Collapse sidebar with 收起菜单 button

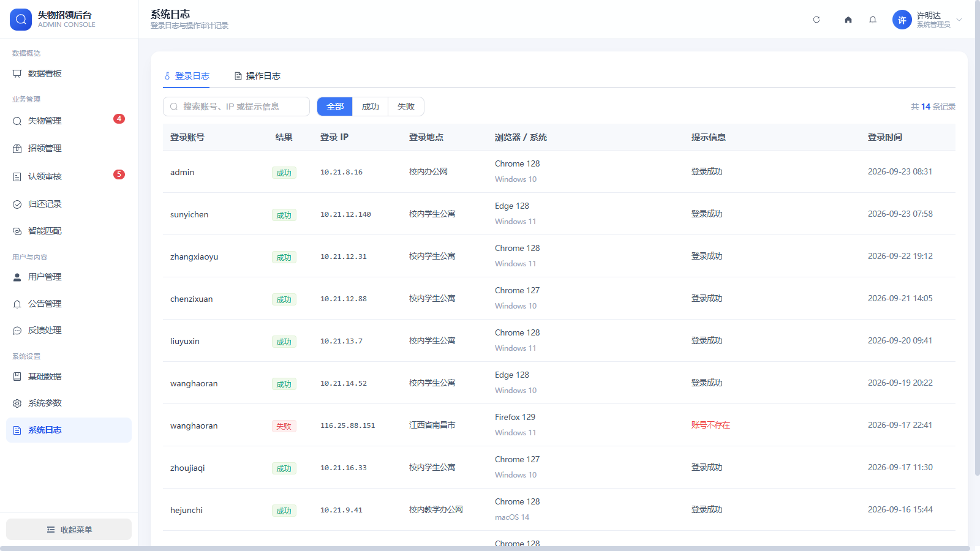[69, 530]
